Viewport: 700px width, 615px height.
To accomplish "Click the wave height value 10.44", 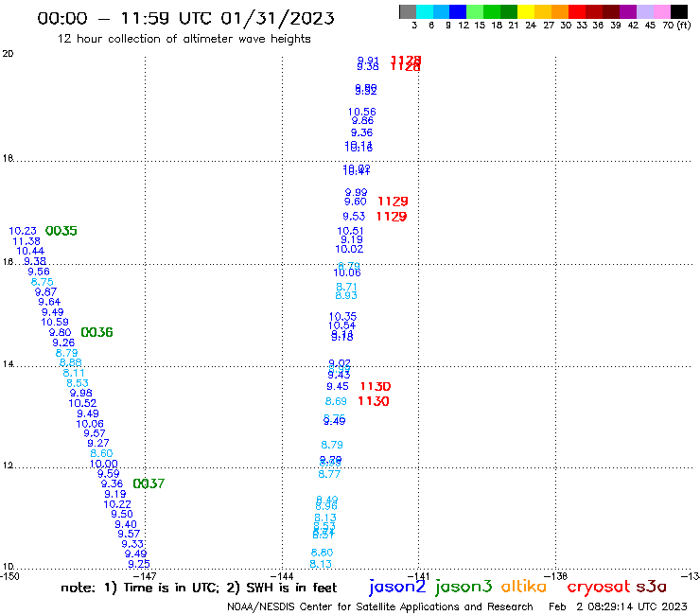I will pos(30,251).
